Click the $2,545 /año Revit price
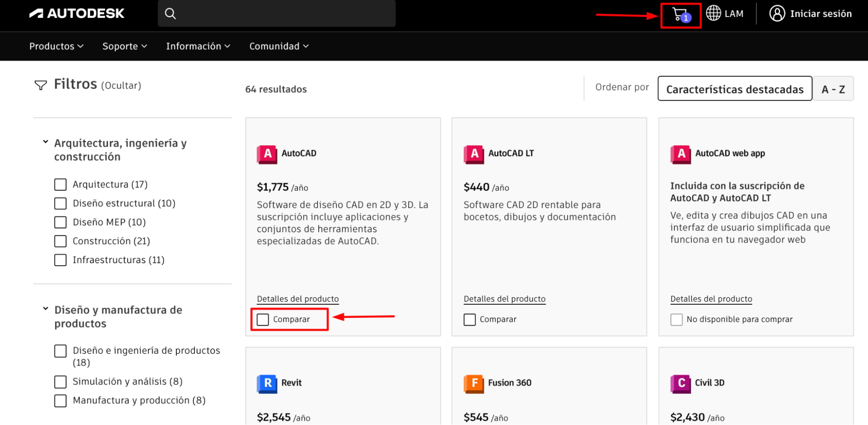Screen dimensions: 868x425 tap(284, 417)
